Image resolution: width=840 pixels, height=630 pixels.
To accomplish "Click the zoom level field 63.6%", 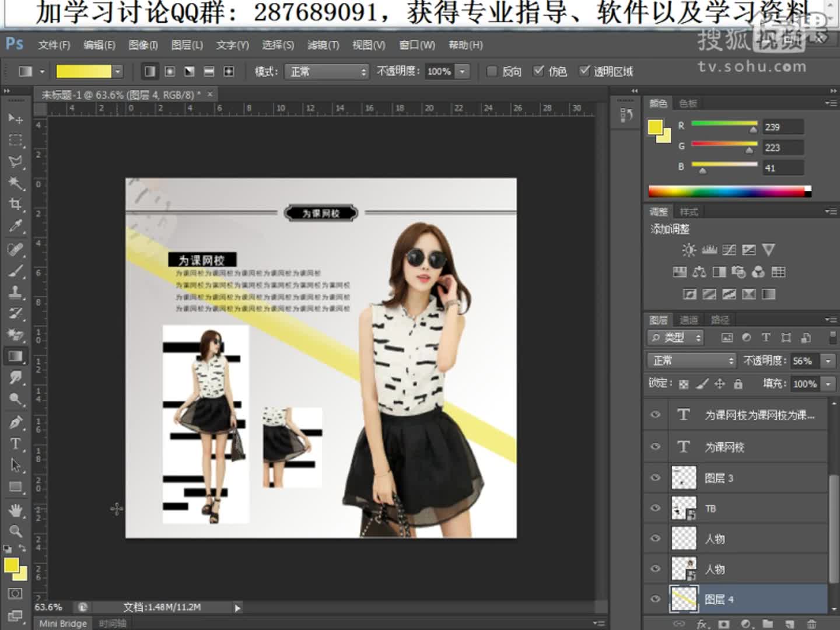I will [49, 607].
